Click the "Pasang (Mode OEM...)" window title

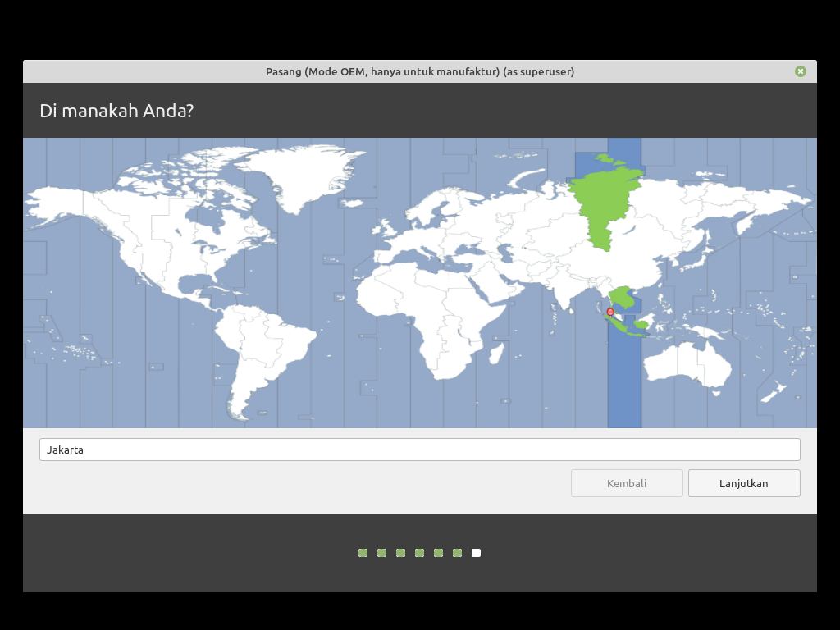tap(420, 72)
